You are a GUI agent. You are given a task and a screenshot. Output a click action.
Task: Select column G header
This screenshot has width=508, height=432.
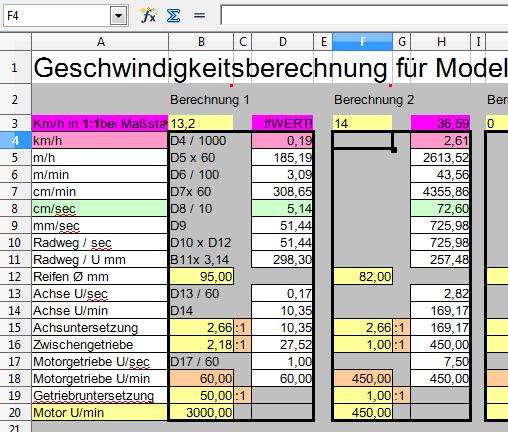point(402,42)
